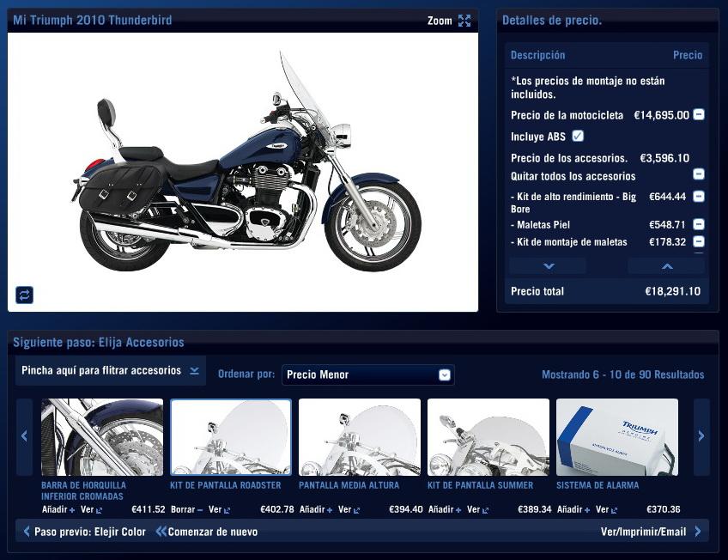Select the Barra de Horquilla Inferior Cromadas thumbnail
The image size is (728, 560).
tap(102, 437)
